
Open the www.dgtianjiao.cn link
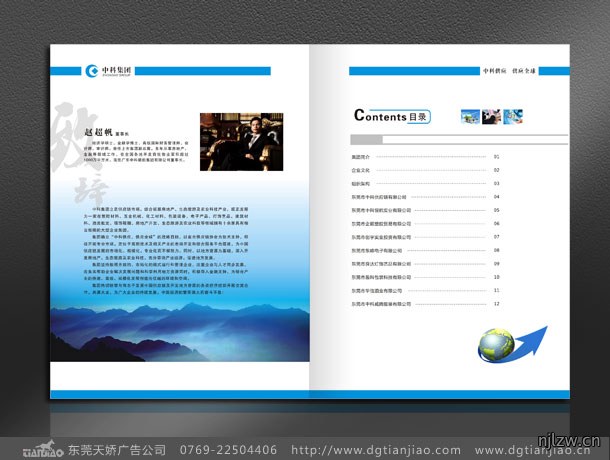click(533, 451)
